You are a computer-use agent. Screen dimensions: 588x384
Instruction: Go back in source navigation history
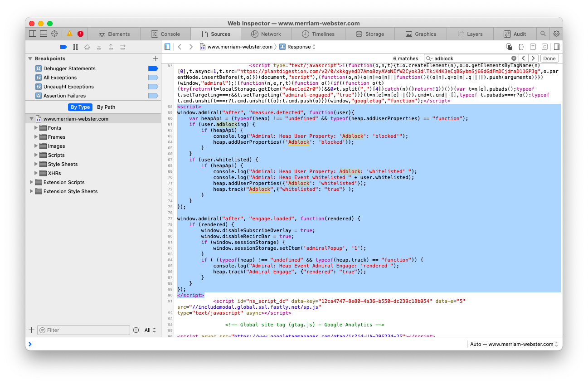(x=180, y=47)
